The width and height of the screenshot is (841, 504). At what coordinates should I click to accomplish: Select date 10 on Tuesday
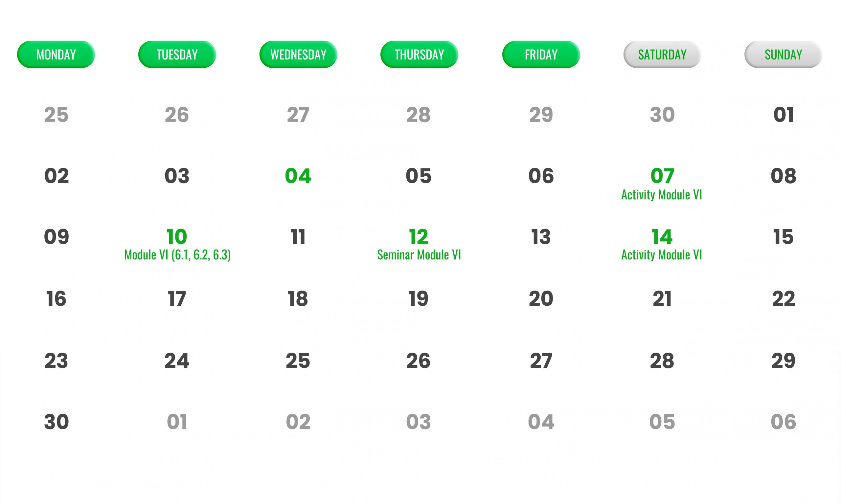coord(177,237)
